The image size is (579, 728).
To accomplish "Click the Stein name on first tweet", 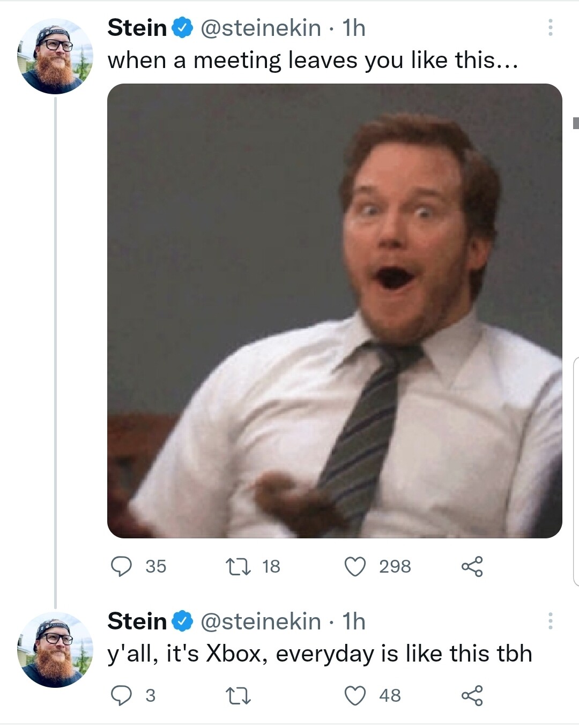I will click(x=137, y=28).
